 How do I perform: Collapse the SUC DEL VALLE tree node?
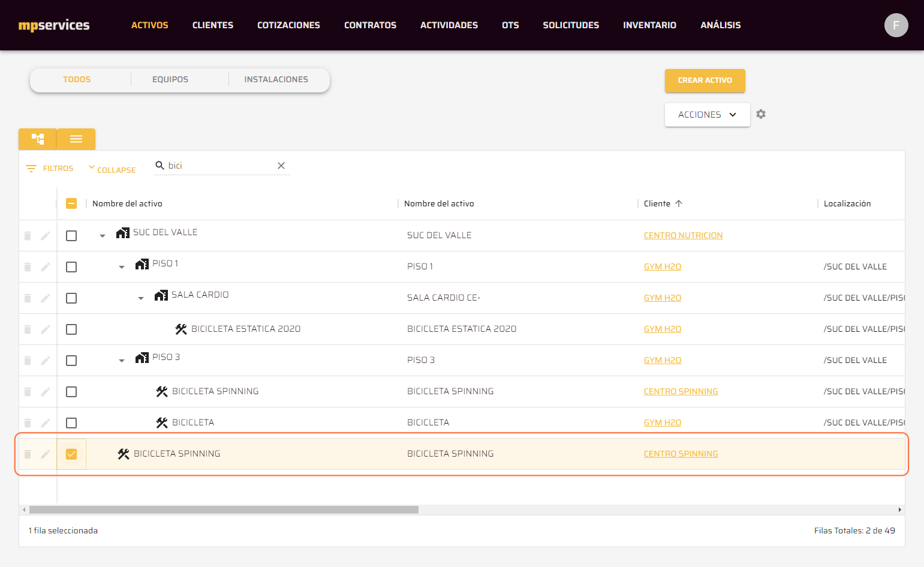coord(103,236)
